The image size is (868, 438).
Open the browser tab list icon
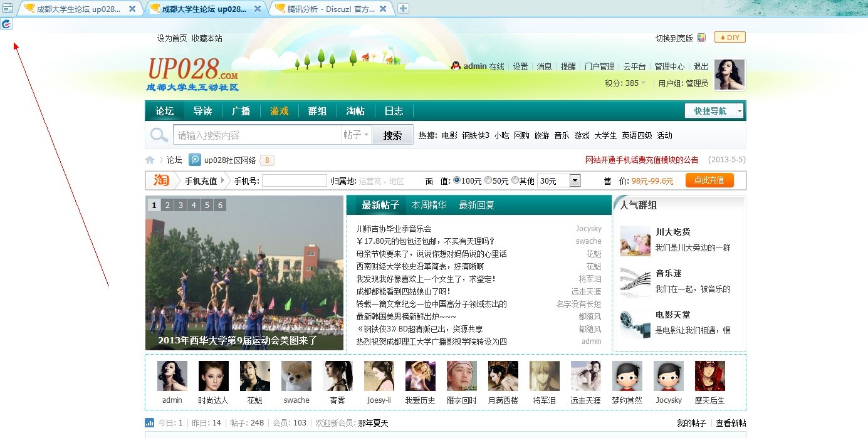8,8
